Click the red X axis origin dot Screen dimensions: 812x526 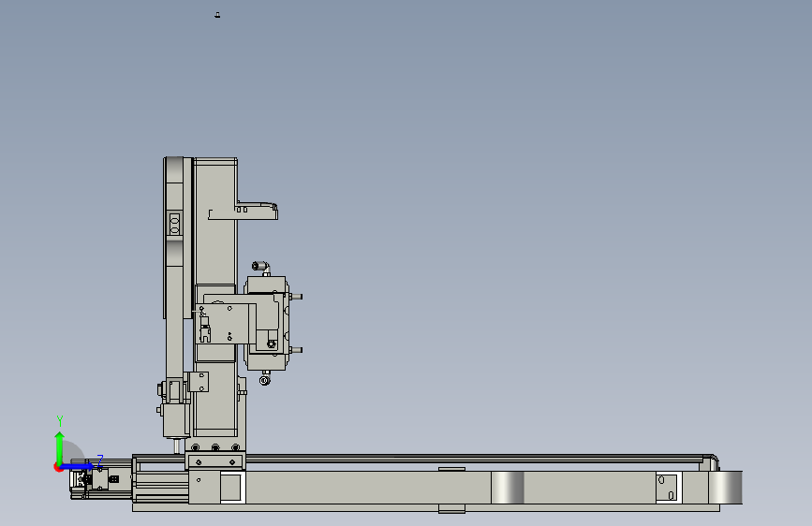(57, 467)
